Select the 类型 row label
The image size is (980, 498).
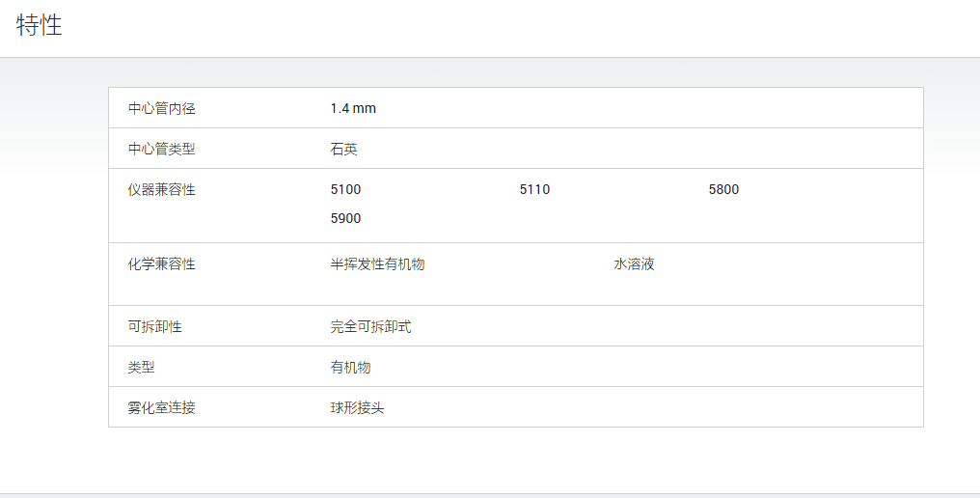click(141, 368)
